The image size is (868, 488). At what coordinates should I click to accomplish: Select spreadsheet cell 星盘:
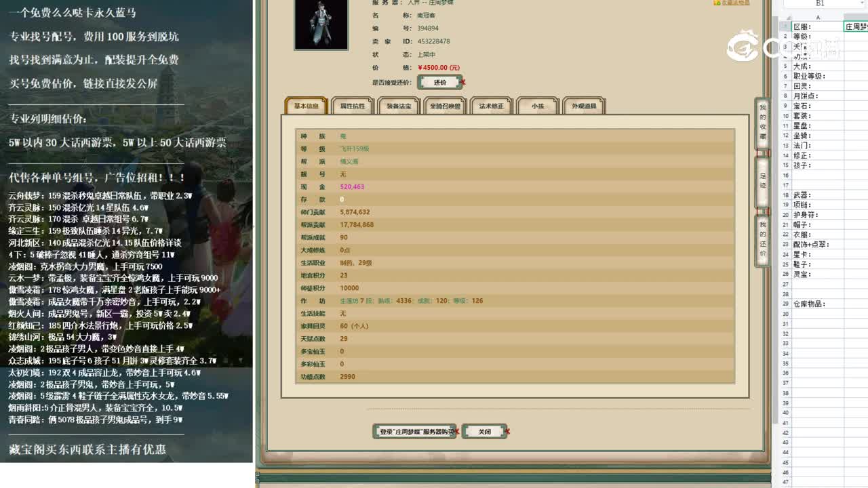(x=817, y=126)
